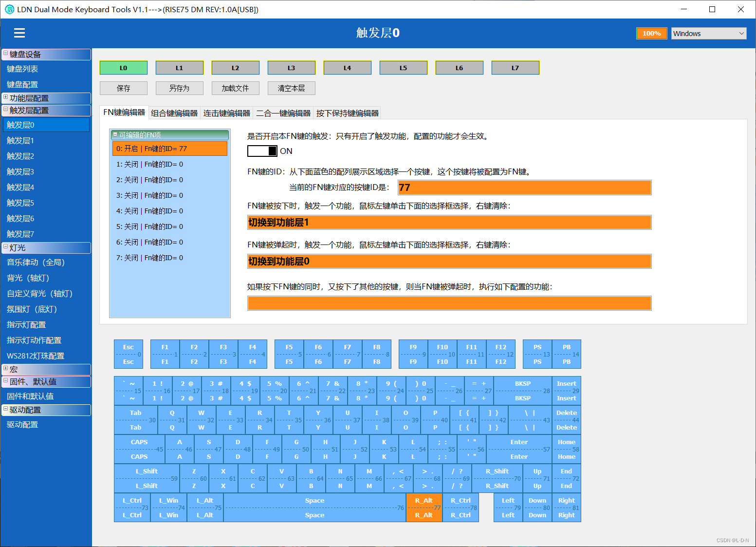This screenshot has height=547, width=756.
Task: Open 背光（轴灯） page
Action: [x=46, y=278]
